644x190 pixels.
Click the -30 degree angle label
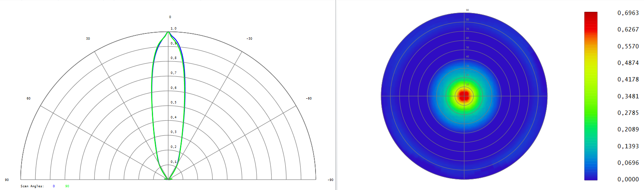(x=249, y=39)
